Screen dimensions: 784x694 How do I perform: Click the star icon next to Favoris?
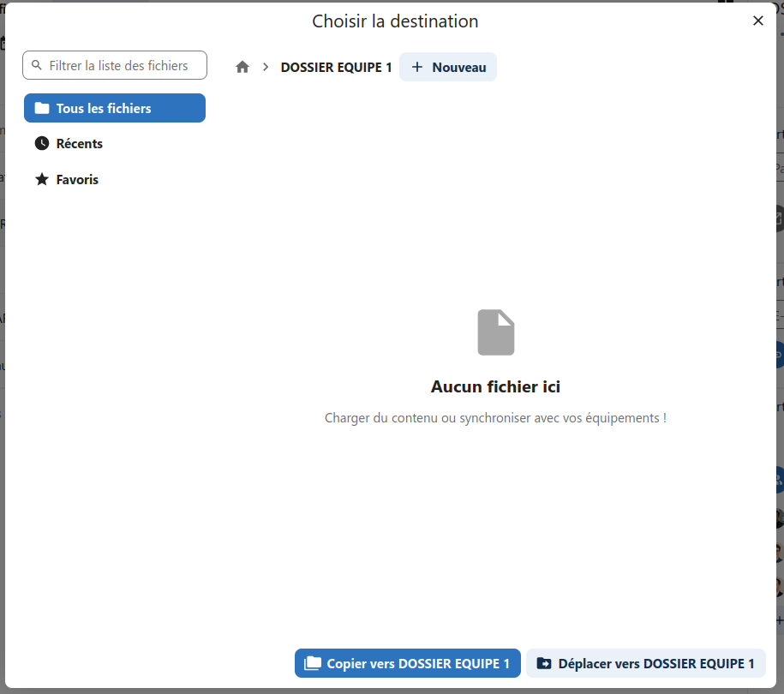[42, 180]
